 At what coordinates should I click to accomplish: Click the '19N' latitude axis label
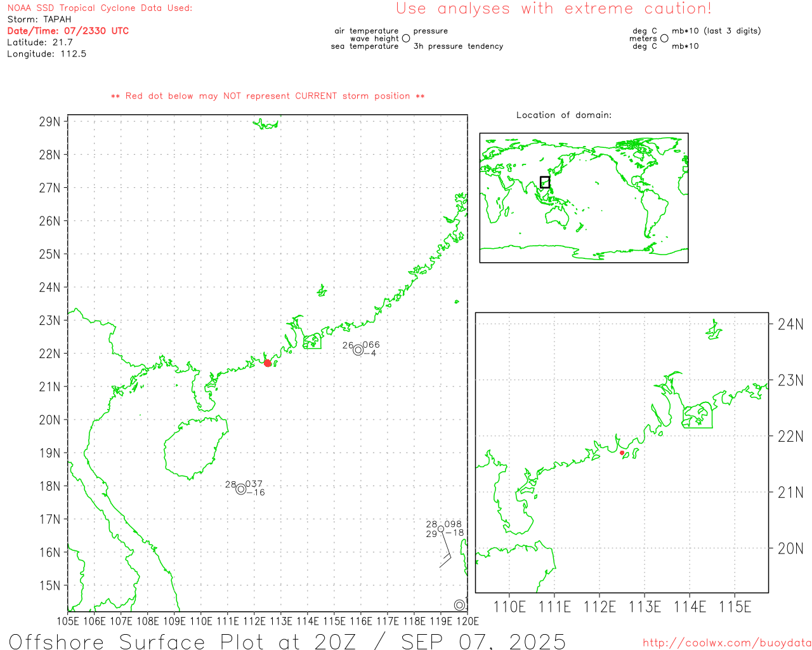tap(49, 453)
